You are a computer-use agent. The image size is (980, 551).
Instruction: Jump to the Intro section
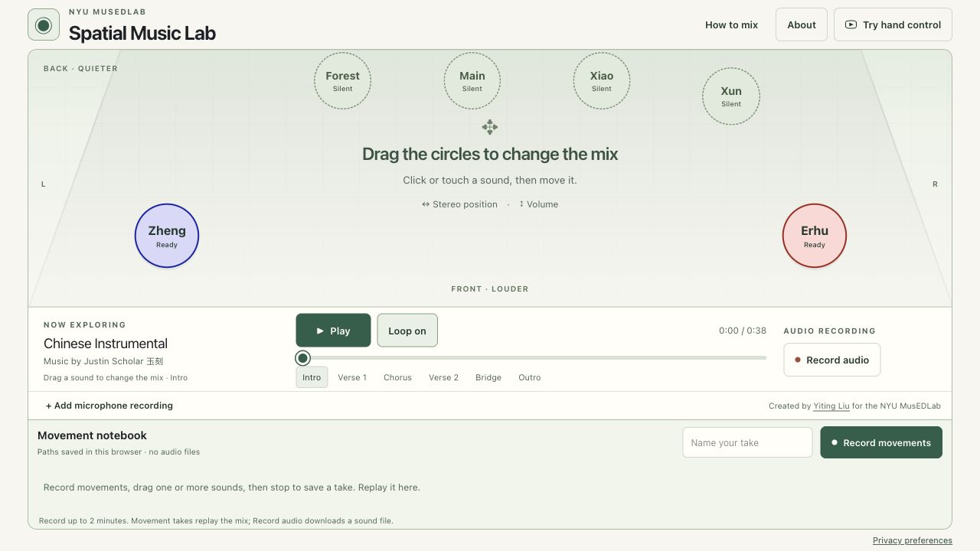pyautogui.click(x=312, y=377)
